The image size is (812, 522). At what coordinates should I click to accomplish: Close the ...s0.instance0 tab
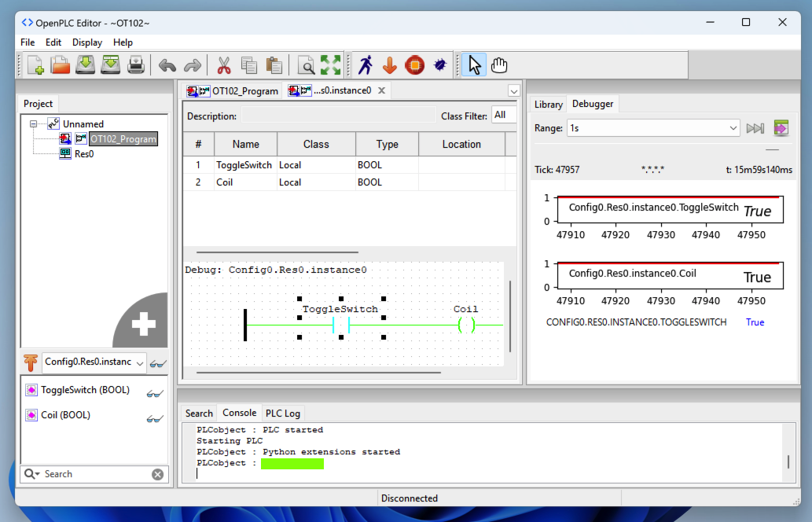click(382, 90)
